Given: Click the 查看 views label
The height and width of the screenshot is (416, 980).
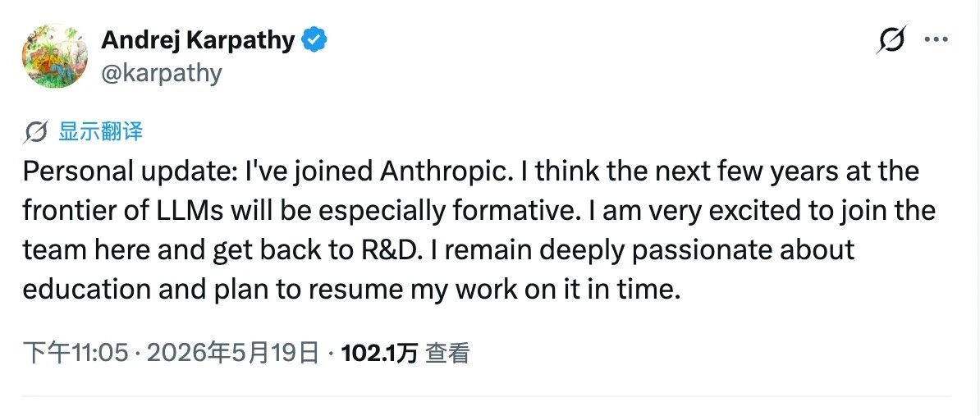Looking at the screenshot, I should 447,354.
